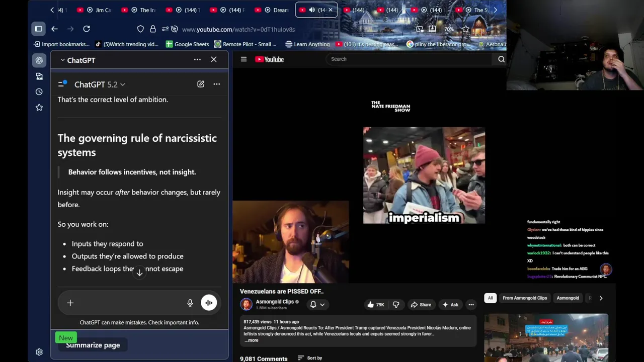Click the Ask button under video

click(450, 304)
